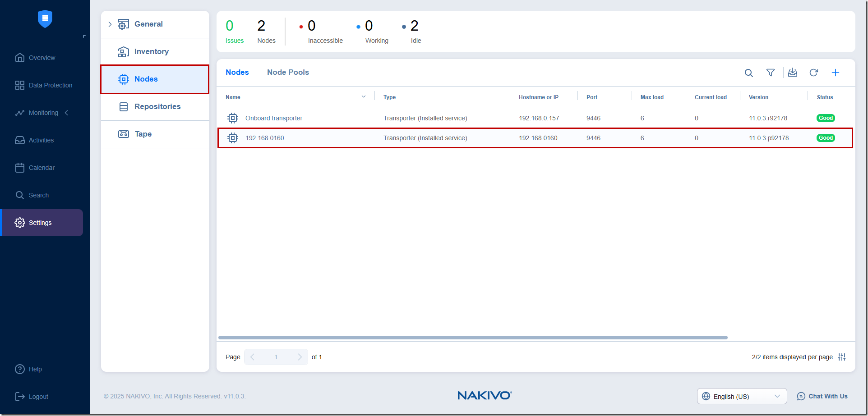Click the Issues counter
The height and width of the screenshot is (416, 868).
(x=235, y=32)
